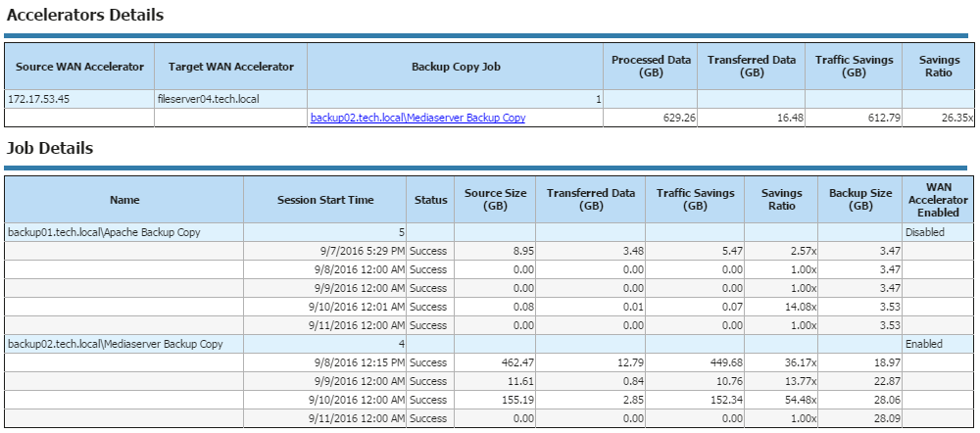The image size is (980, 433).
Task: Click the Job Details section heading
Action: (50, 149)
